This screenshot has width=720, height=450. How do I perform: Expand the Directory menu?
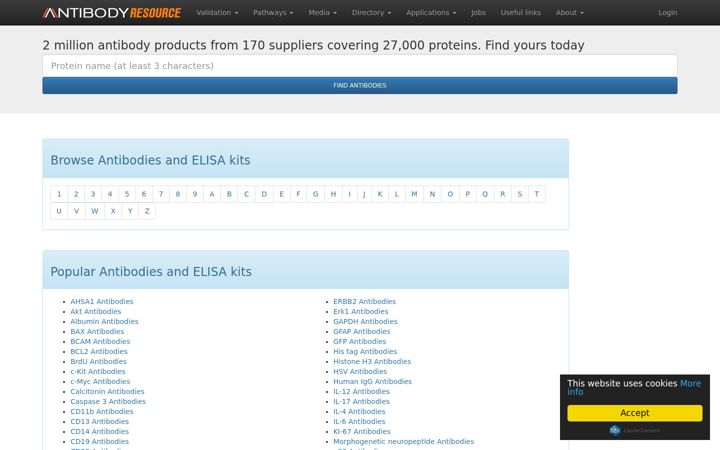pos(371,13)
